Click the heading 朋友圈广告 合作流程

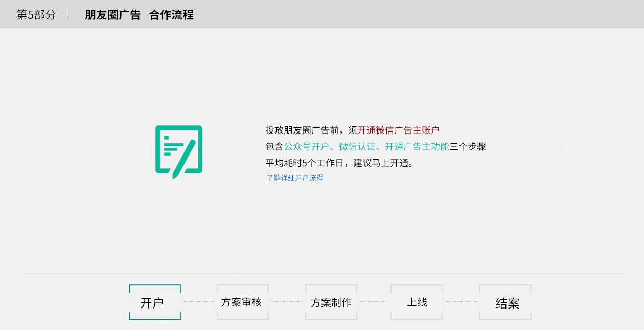point(139,15)
